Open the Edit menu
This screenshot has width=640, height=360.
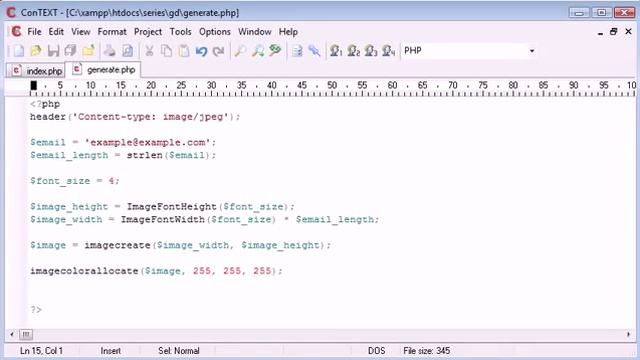coord(56,32)
